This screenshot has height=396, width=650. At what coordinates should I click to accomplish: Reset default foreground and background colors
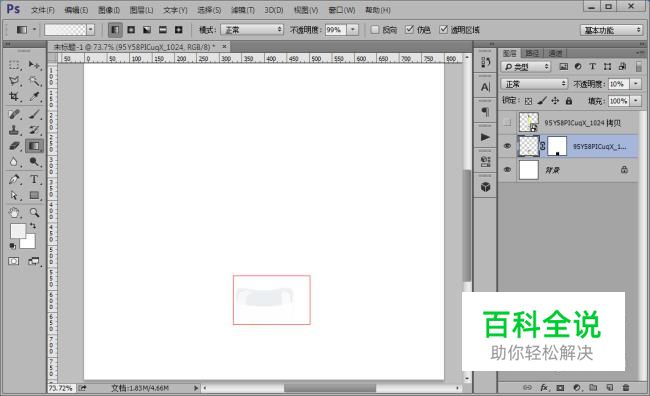coord(12,246)
